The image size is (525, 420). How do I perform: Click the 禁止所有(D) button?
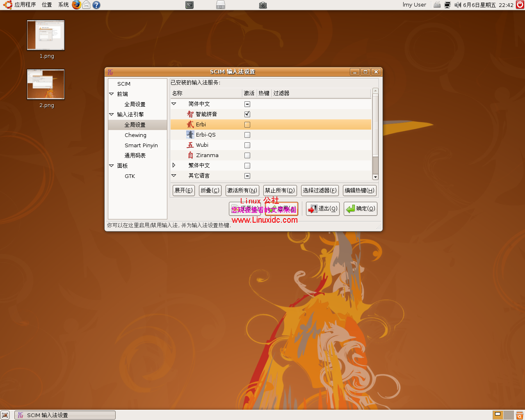pyautogui.click(x=280, y=190)
